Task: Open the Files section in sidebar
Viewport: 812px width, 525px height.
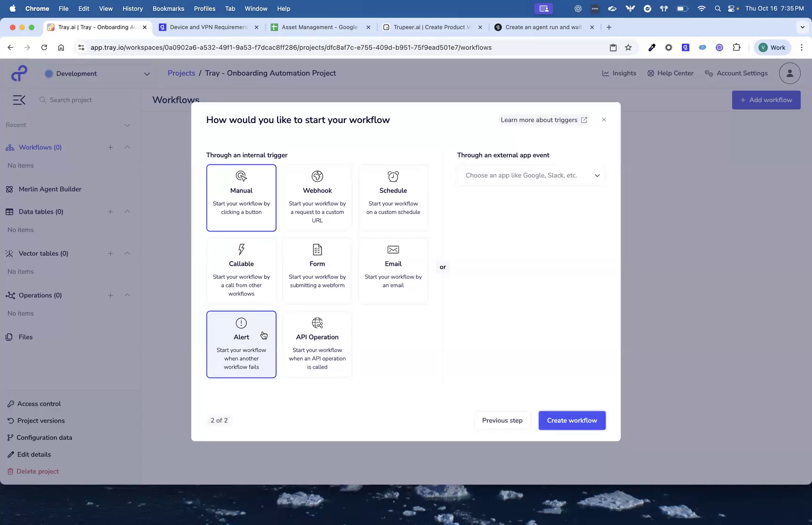Action: (x=25, y=337)
